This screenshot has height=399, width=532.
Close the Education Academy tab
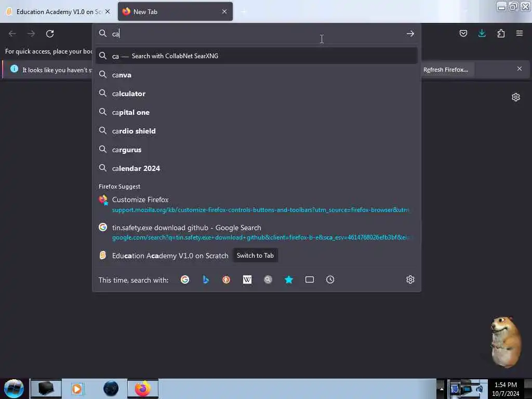click(108, 11)
